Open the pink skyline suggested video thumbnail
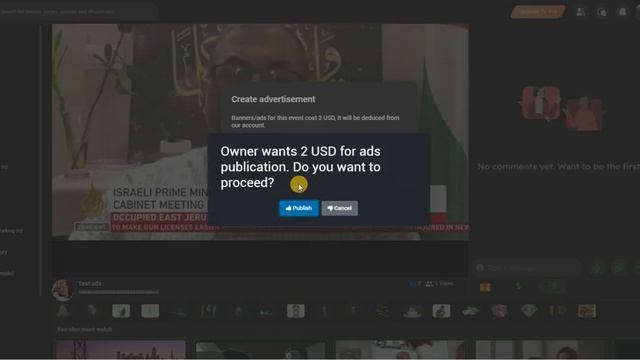 pyautogui.click(x=121, y=350)
